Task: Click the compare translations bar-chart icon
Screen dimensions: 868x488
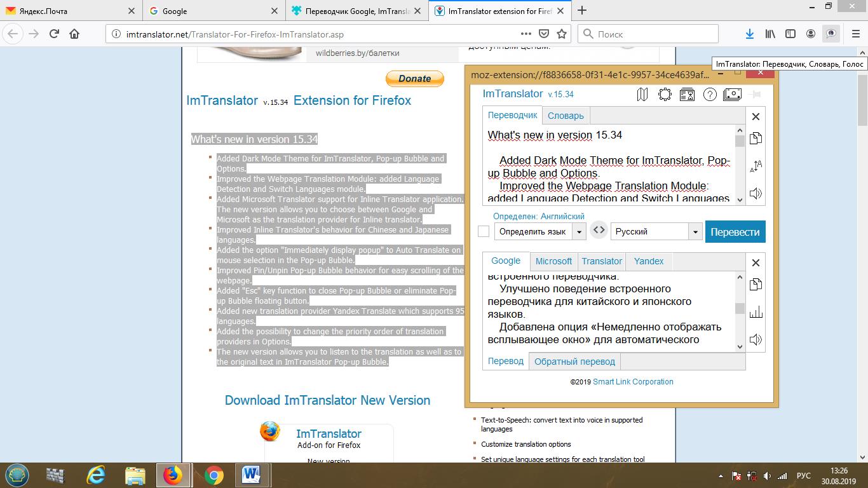Action: click(756, 312)
